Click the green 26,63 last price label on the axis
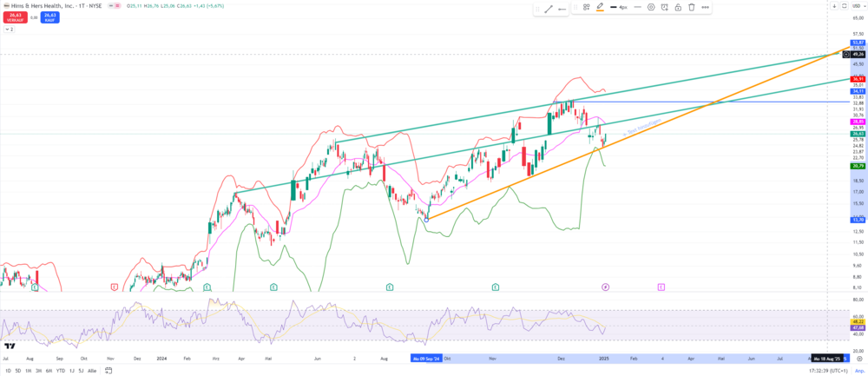868x376 pixels. [858, 134]
